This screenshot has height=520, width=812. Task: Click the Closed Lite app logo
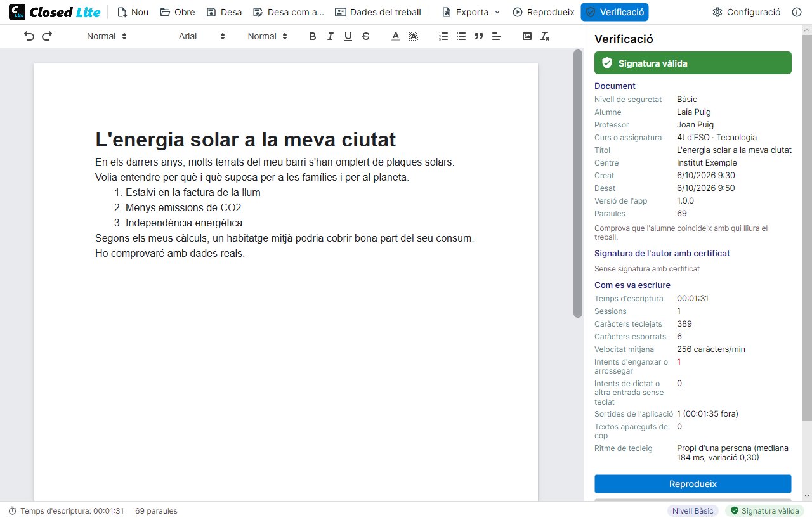pos(55,12)
